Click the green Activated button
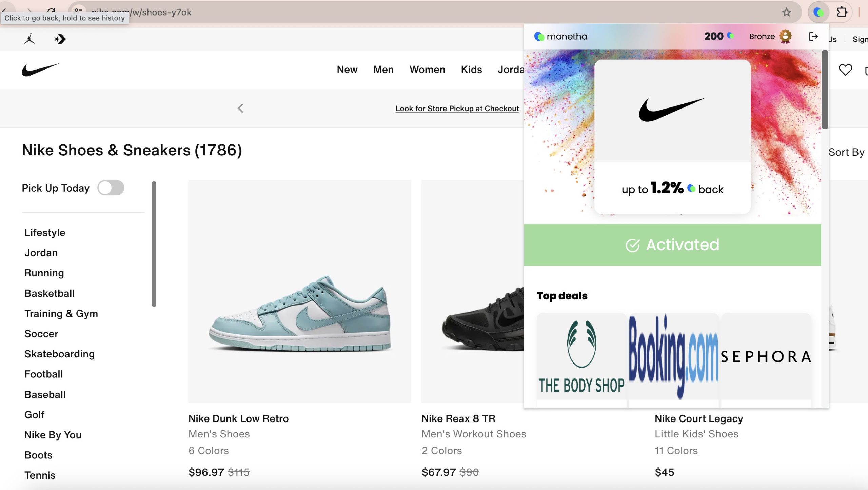868x490 pixels. 672,245
